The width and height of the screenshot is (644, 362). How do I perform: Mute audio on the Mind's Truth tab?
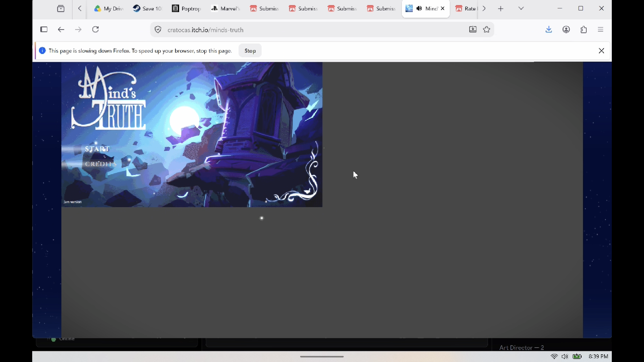pos(419,8)
